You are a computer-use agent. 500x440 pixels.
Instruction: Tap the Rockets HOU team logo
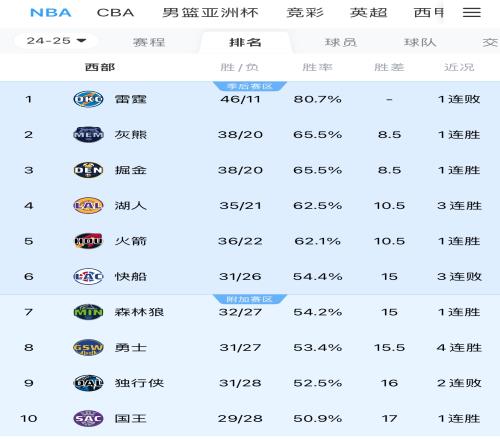[x=88, y=241]
